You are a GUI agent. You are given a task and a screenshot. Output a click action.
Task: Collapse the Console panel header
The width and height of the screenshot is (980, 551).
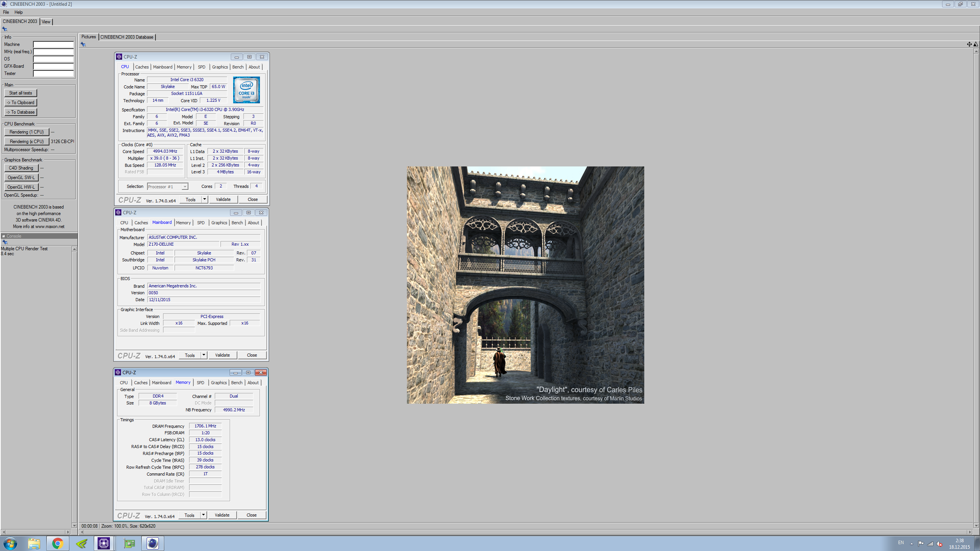click(x=3, y=236)
